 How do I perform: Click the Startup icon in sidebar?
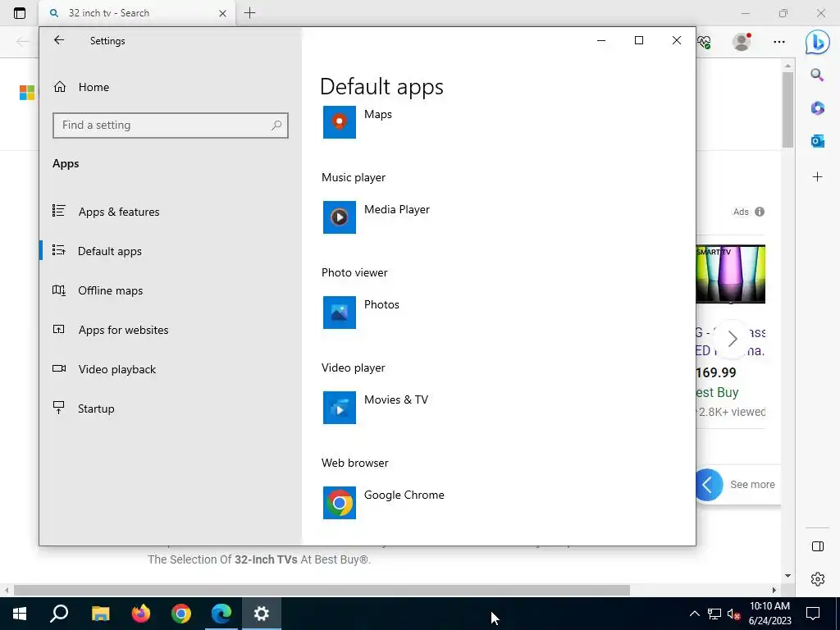coord(59,408)
